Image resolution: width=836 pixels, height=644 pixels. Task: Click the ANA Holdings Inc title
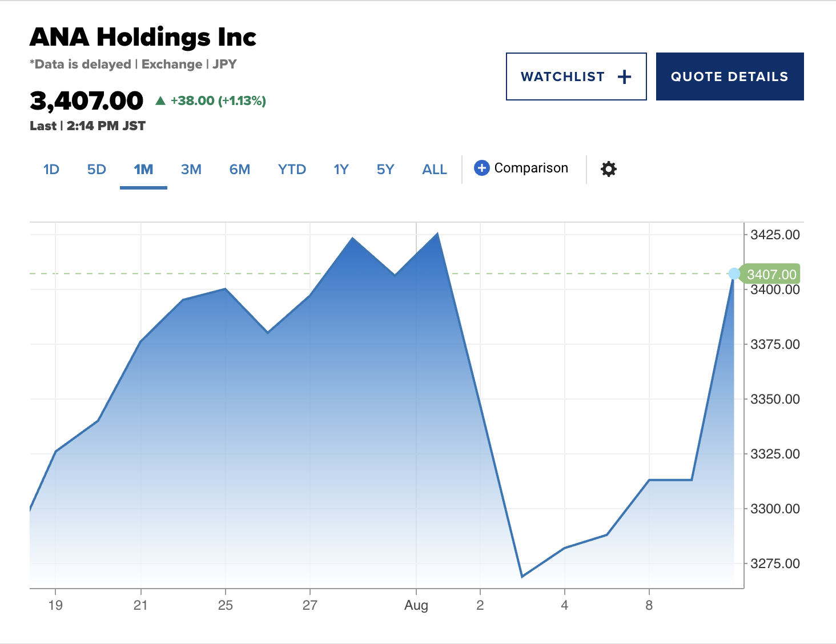[x=143, y=38]
